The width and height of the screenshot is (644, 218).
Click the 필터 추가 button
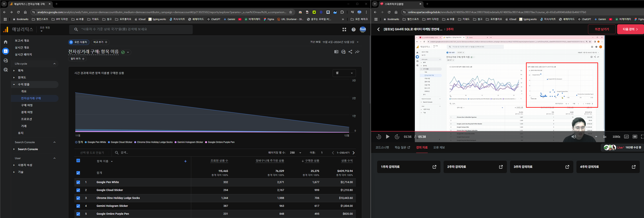(x=77, y=59)
